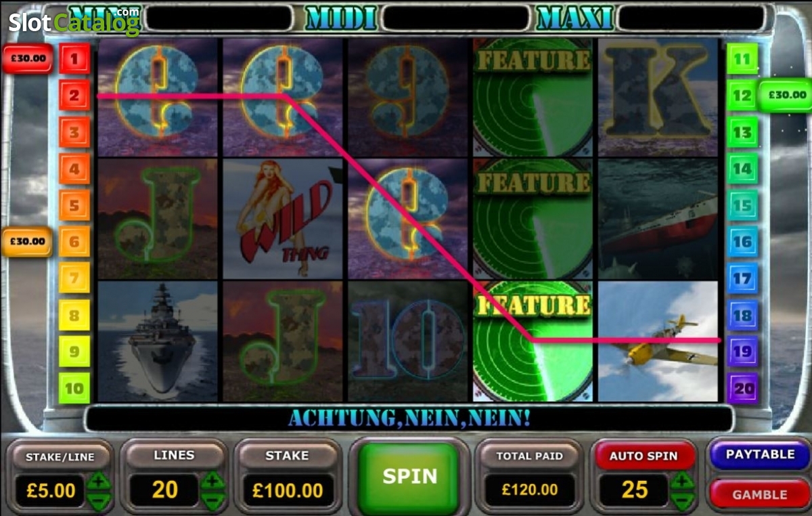Increase the number of Lines
This screenshot has height=516, width=812.
213,481
